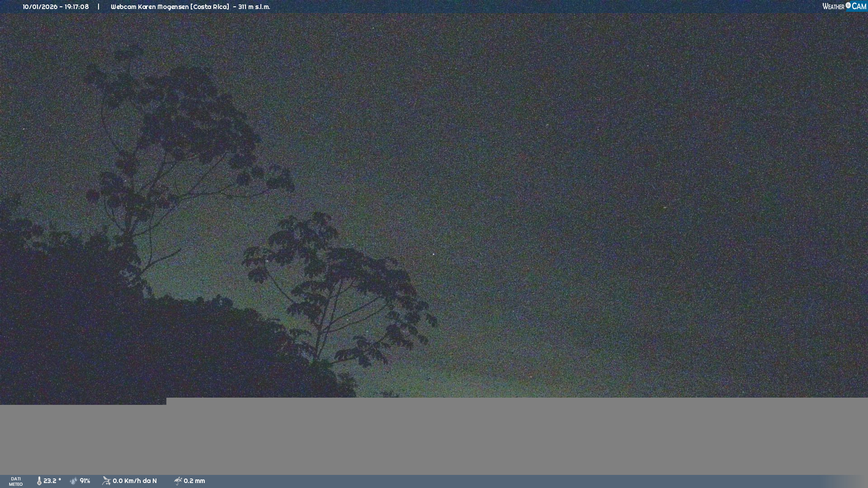Click the 23.2° temperature reading

tap(52, 481)
